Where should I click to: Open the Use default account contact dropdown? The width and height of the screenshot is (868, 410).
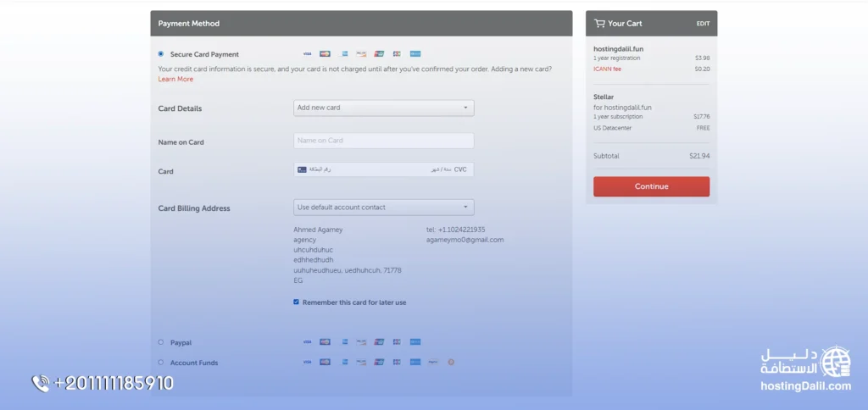384,208
